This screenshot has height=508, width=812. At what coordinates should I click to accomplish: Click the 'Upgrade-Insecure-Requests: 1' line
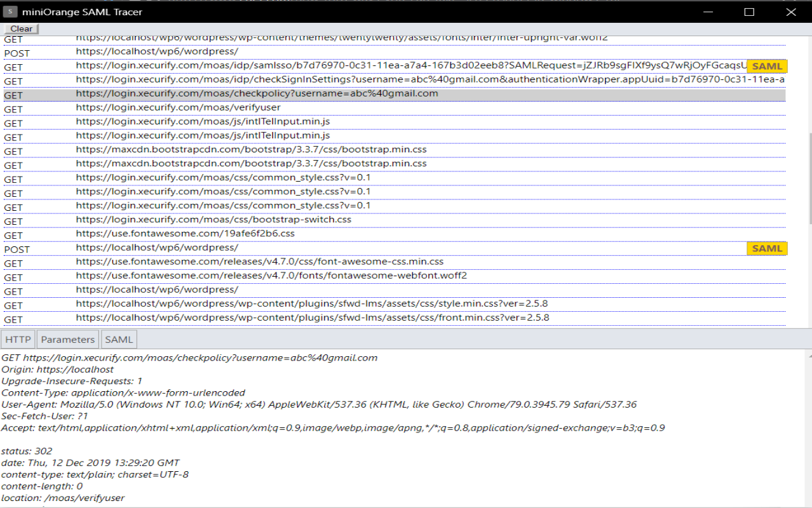pyautogui.click(x=72, y=381)
